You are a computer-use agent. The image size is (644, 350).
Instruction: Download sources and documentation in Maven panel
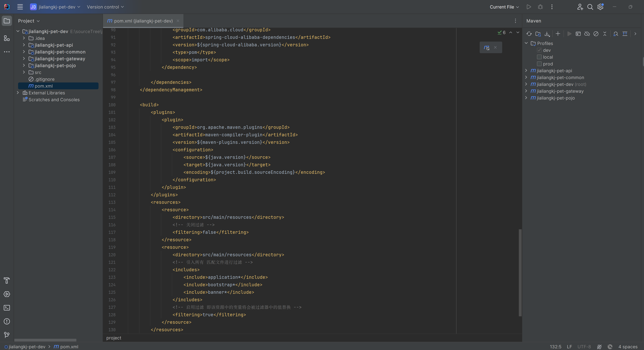pos(547,34)
